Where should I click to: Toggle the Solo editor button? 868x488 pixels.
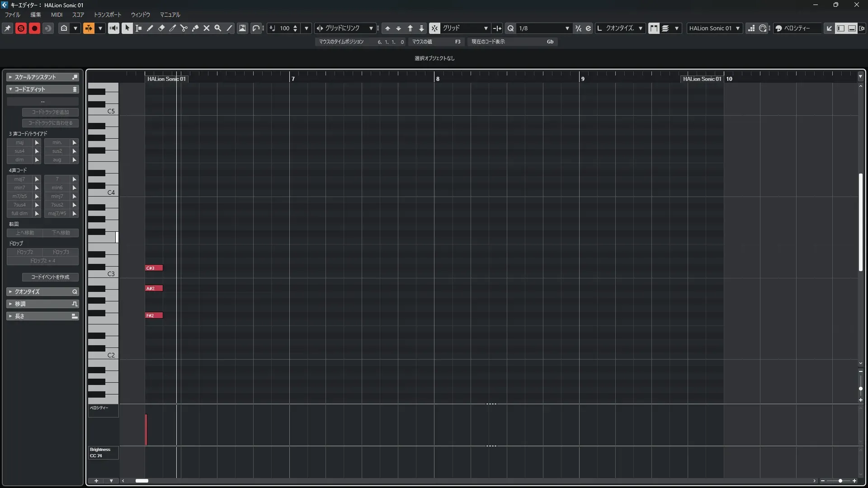click(x=21, y=28)
